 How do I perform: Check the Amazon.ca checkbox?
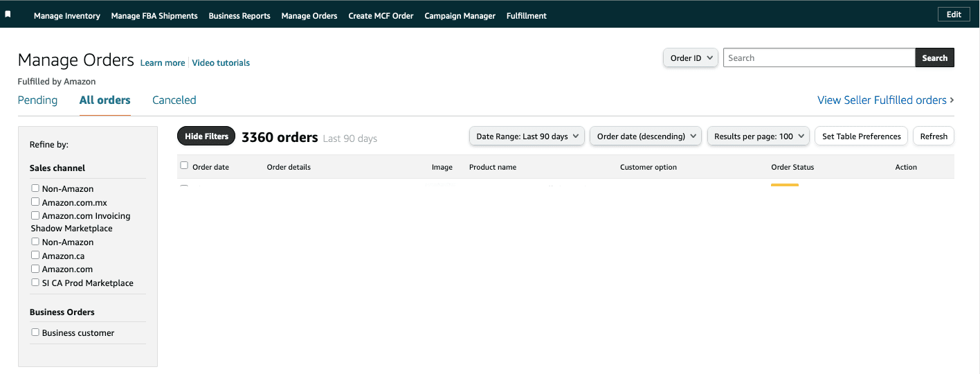tap(35, 256)
